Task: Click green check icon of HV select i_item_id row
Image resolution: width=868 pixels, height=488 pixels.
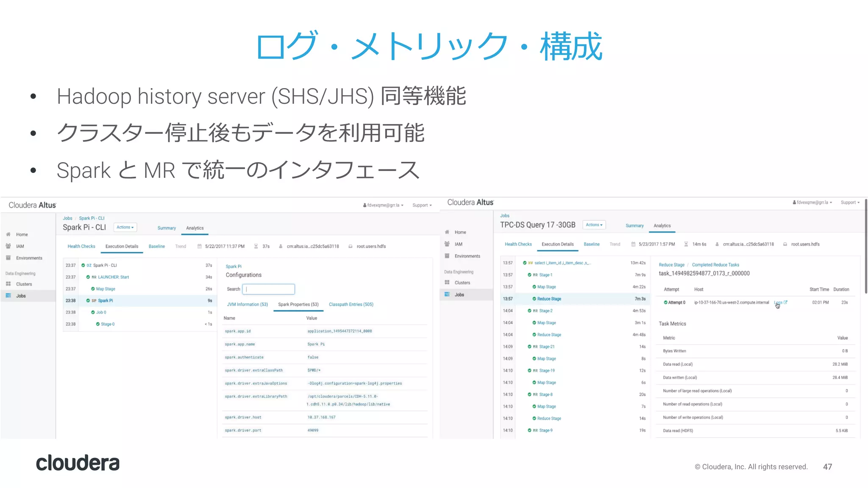Action: point(525,263)
